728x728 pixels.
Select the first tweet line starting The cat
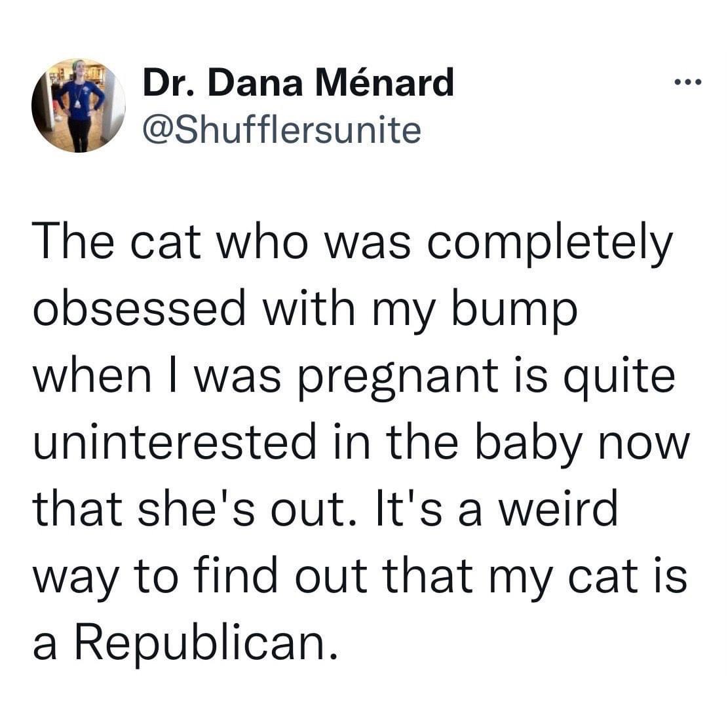(353, 243)
